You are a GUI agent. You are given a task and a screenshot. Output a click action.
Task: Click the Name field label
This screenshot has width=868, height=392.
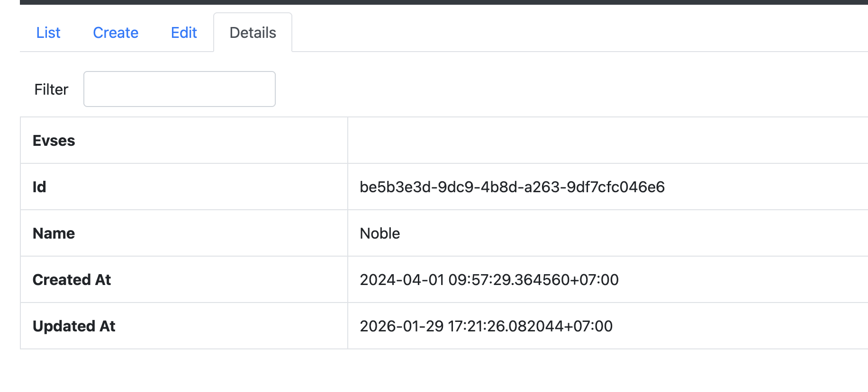(x=54, y=233)
